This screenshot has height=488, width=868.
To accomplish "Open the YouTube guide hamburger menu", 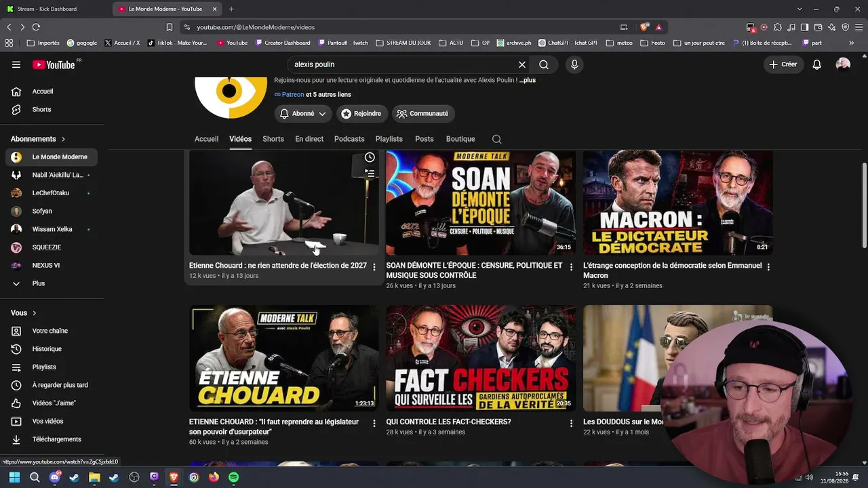I will pos(16,64).
